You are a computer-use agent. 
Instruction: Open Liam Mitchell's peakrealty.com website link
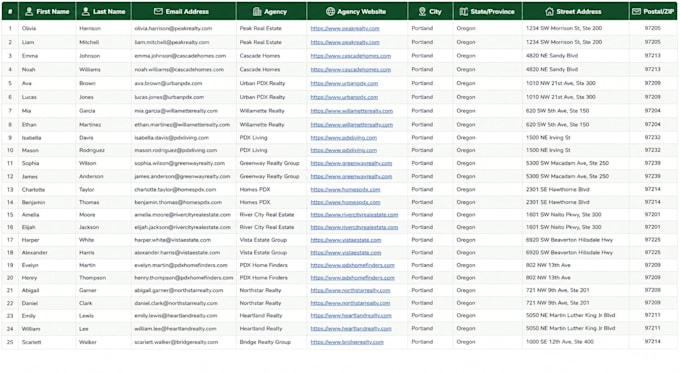click(x=345, y=43)
